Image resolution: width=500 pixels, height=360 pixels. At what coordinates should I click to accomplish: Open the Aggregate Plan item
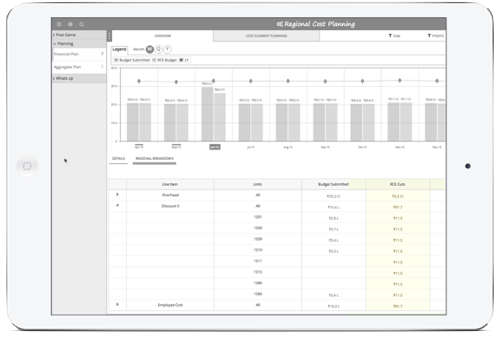pyautogui.click(x=79, y=67)
